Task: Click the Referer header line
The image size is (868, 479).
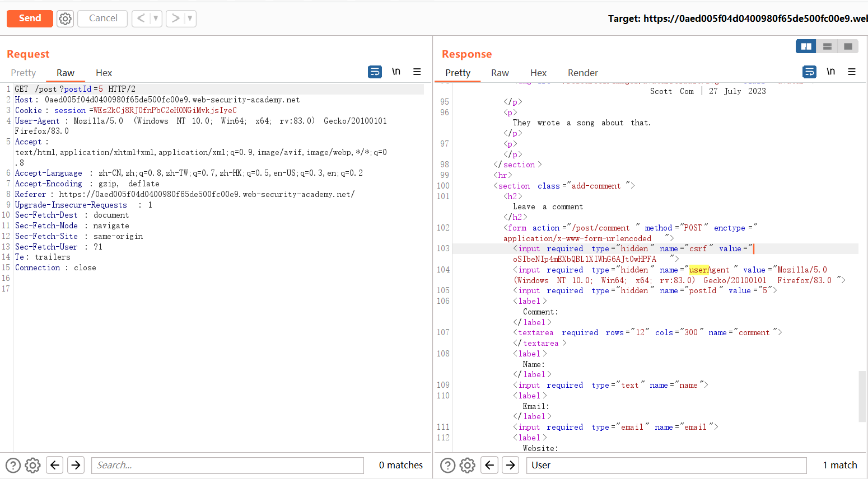Action: 185,194
